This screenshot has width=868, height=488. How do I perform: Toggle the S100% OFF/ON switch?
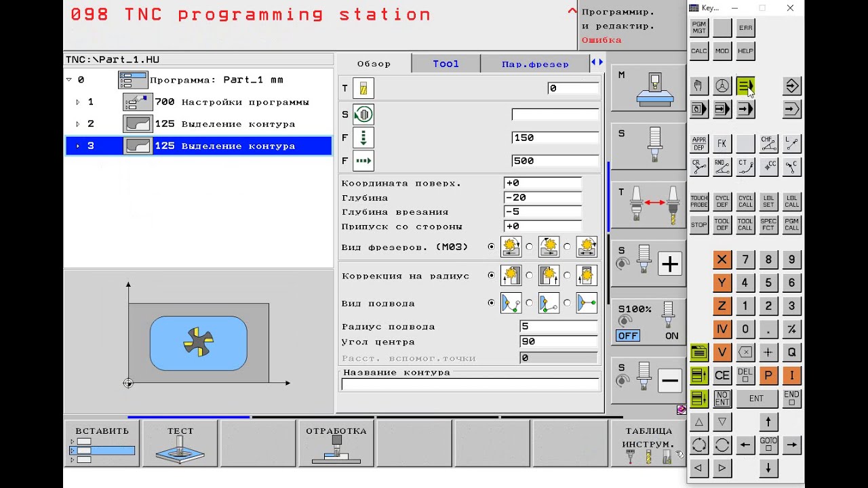point(648,322)
